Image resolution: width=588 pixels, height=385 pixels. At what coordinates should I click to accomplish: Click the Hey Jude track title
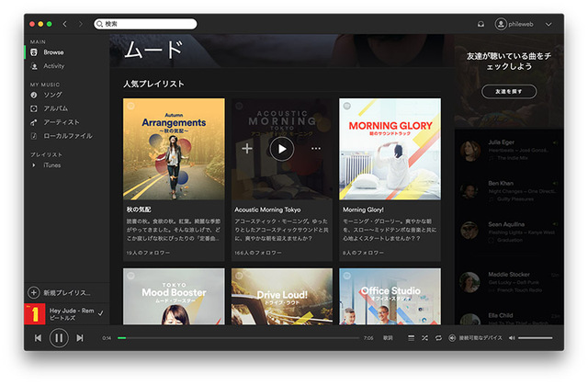click(72, 311)
